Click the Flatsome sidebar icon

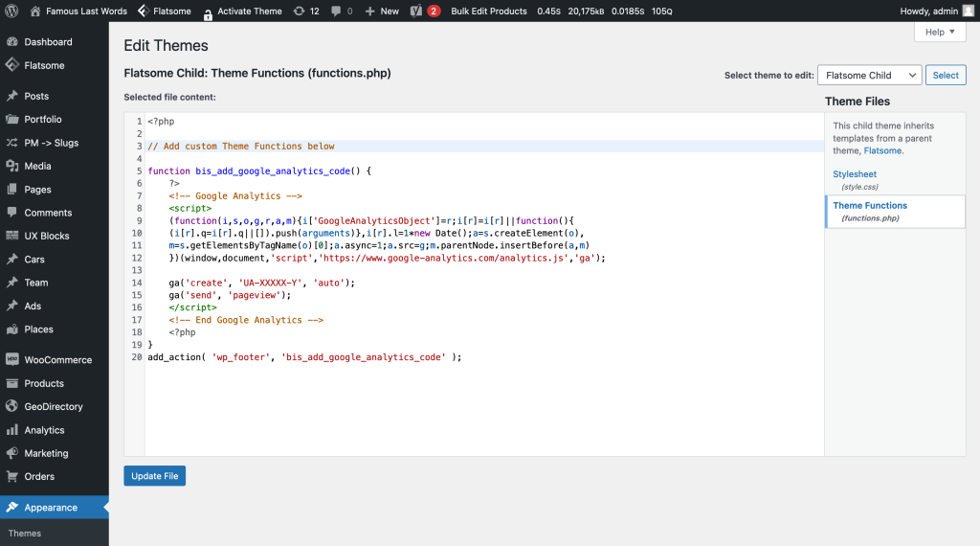(11, 65)
